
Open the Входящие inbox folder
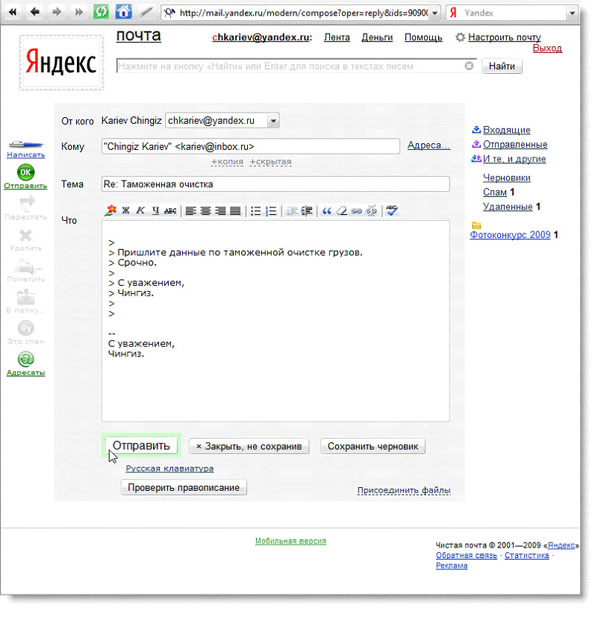(507, 130)
